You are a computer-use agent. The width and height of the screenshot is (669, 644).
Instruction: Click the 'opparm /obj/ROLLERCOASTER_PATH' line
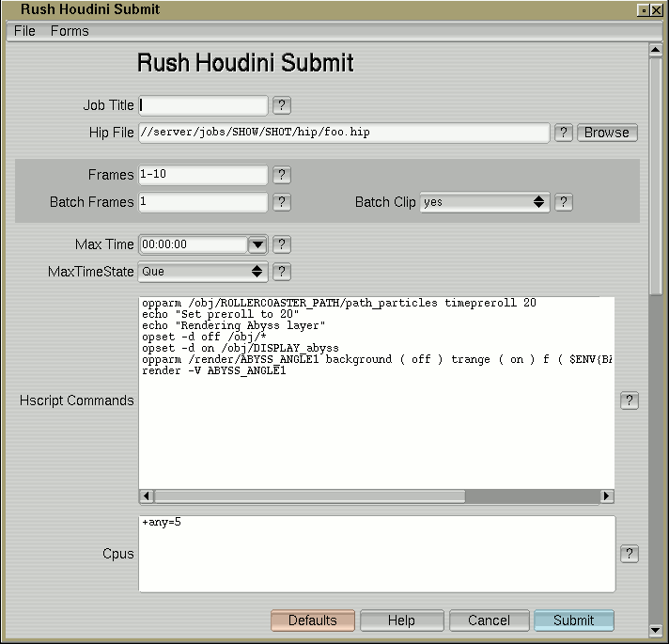pyautogui.click(x=339, y=303)
